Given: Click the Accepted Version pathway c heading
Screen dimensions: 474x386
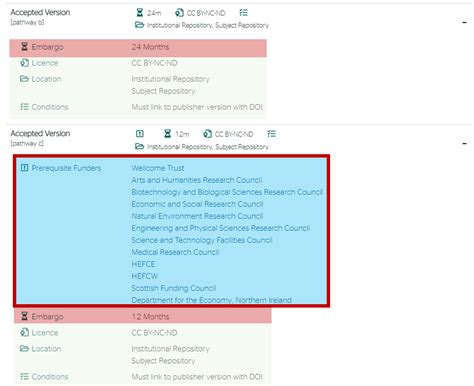Looking at the screenshot, I should 40,133.
